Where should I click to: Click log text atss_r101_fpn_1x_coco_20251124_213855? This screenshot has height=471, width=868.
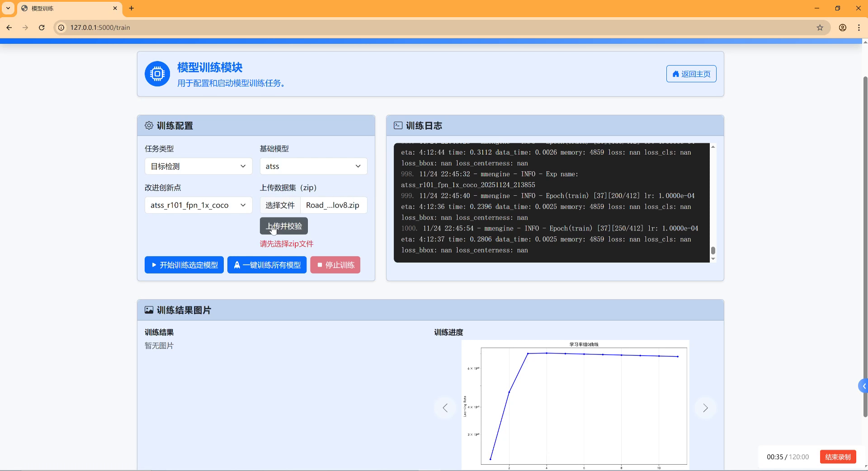(x=468, y=185)
